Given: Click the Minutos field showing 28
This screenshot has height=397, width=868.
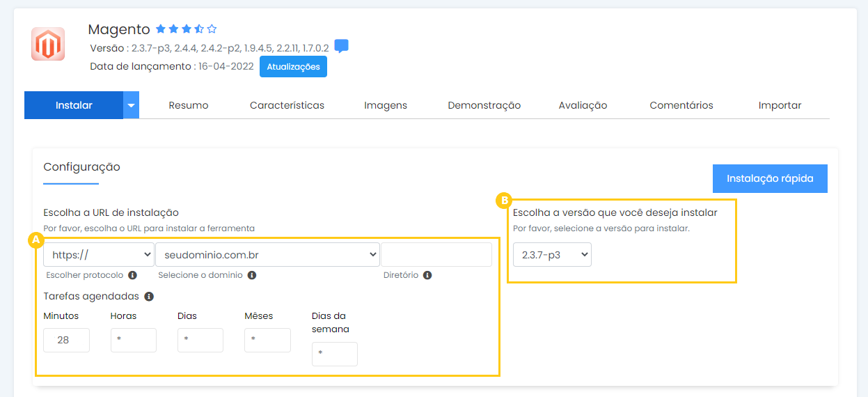Looking at the screenshot, I should pos(66,340).
